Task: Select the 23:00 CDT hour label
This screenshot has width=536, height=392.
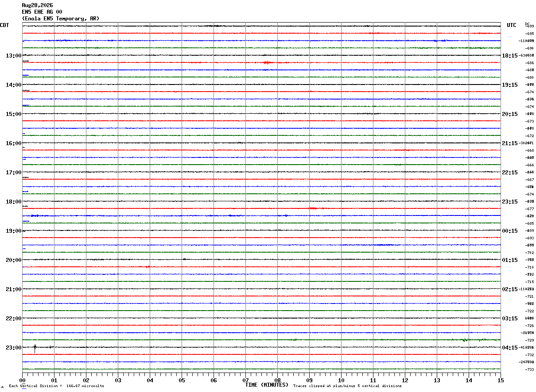Action: click(x=13, y=348)
